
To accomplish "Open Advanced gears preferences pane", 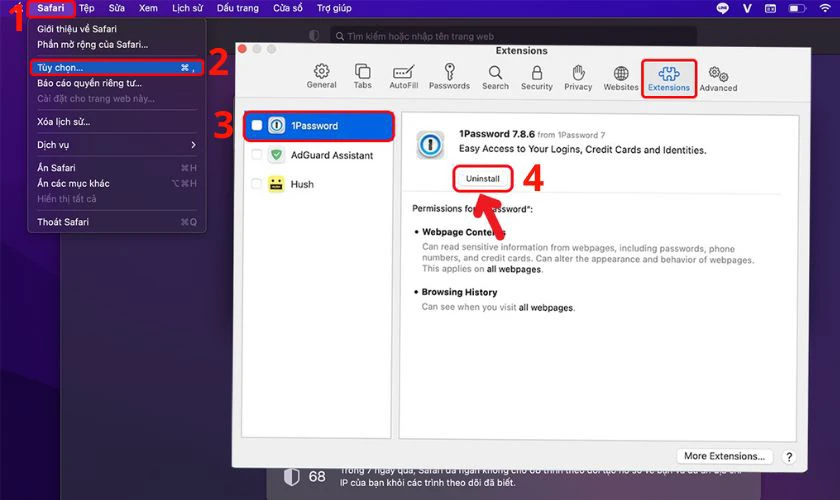I will click(718, 79).
